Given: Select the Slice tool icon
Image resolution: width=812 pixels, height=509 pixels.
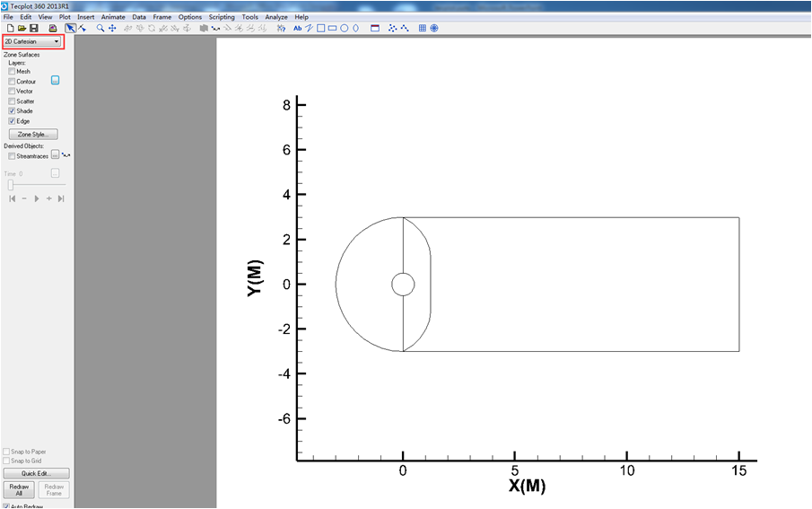Looking at the screenshot, I should click(204, 28).
